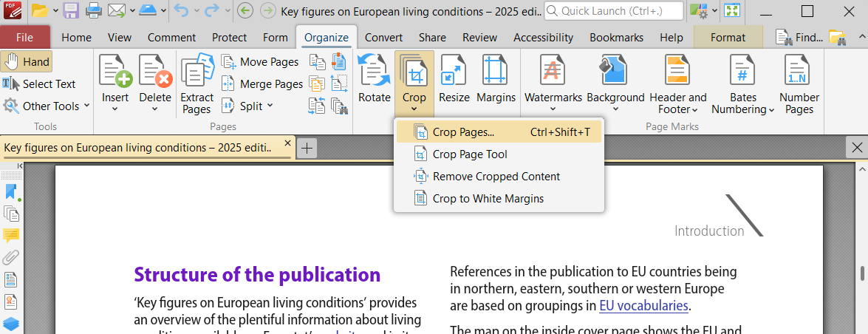Switch to the Convert ribbon tab
This screenshot has height=334, width=868.
click(383, 38)
